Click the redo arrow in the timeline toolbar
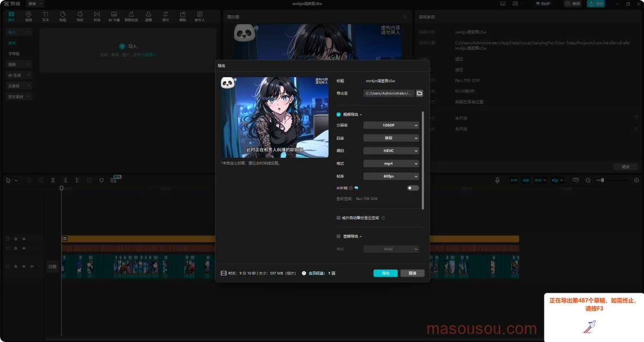644x342 pixels. (41, 180)
